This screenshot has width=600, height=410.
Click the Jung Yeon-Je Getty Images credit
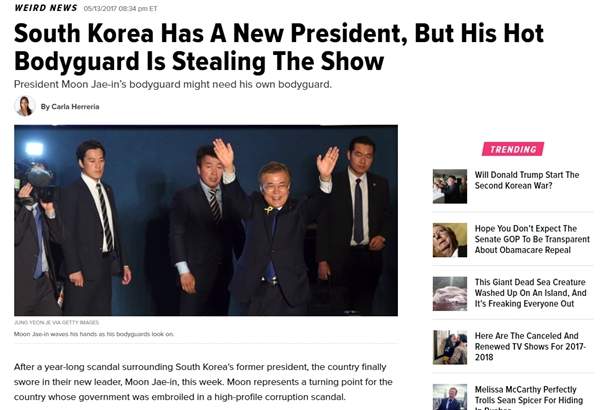point(56,322)
